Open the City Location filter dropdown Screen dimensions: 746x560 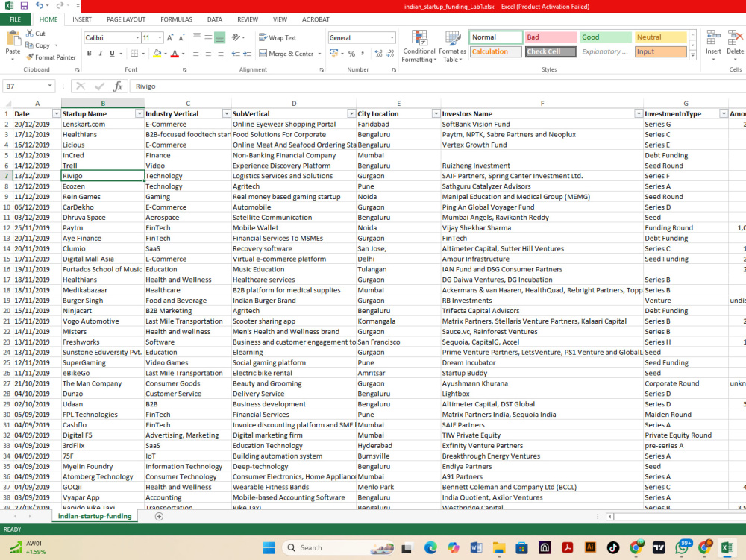(436, 113)
